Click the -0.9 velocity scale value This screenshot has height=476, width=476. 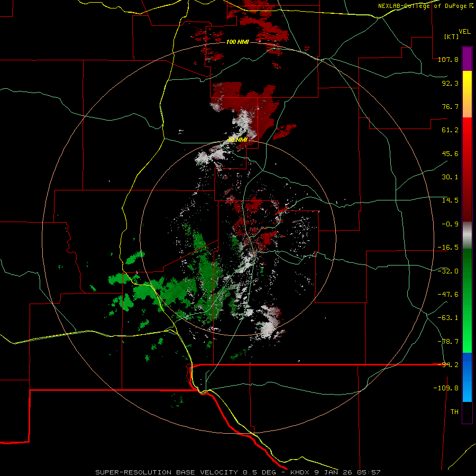[450, 224]
